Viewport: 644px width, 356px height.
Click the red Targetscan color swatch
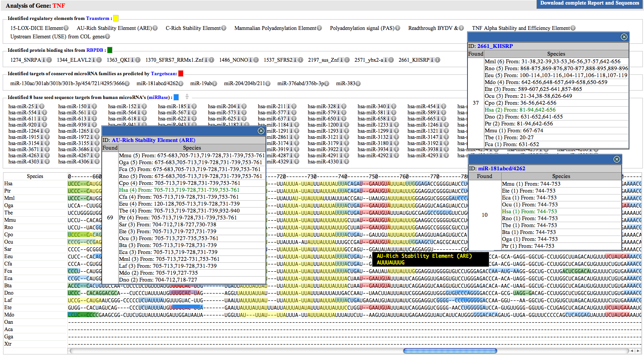pos(181,73)
